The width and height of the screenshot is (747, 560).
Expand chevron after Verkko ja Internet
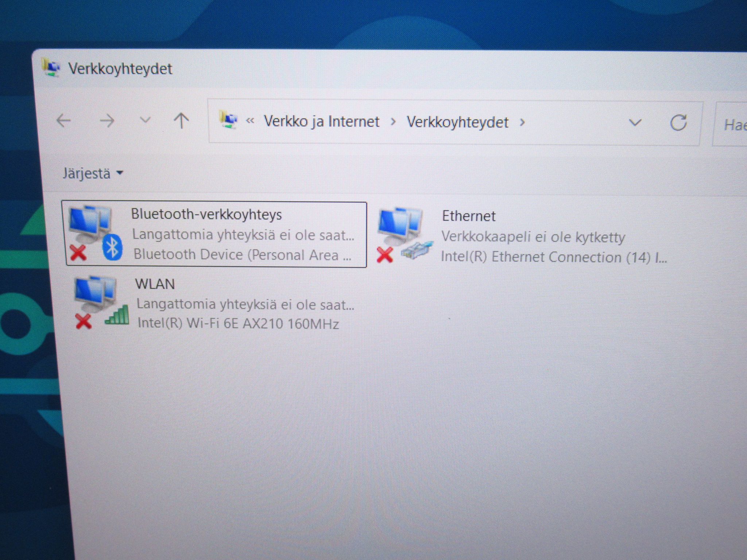point(393,122)
